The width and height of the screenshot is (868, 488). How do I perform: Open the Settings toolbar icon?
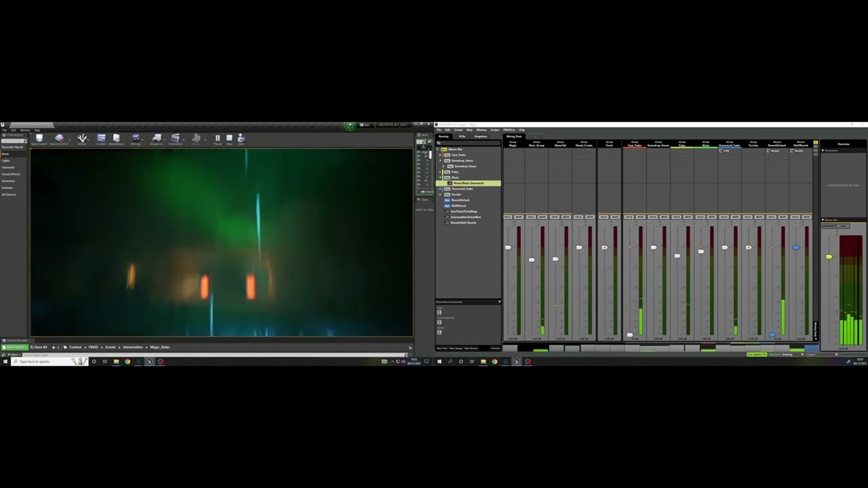pos(136,138)
